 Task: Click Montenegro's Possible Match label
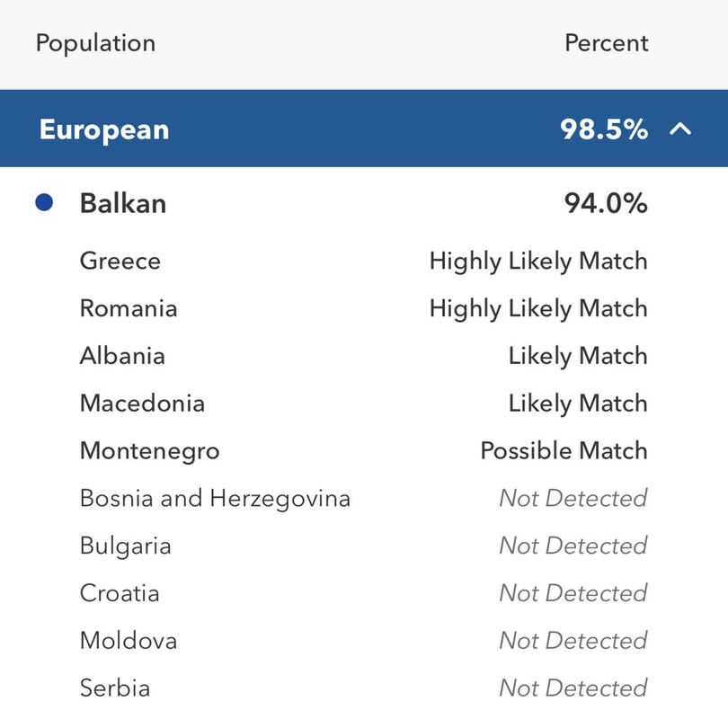pyautogui.click(x=564, y=450)
